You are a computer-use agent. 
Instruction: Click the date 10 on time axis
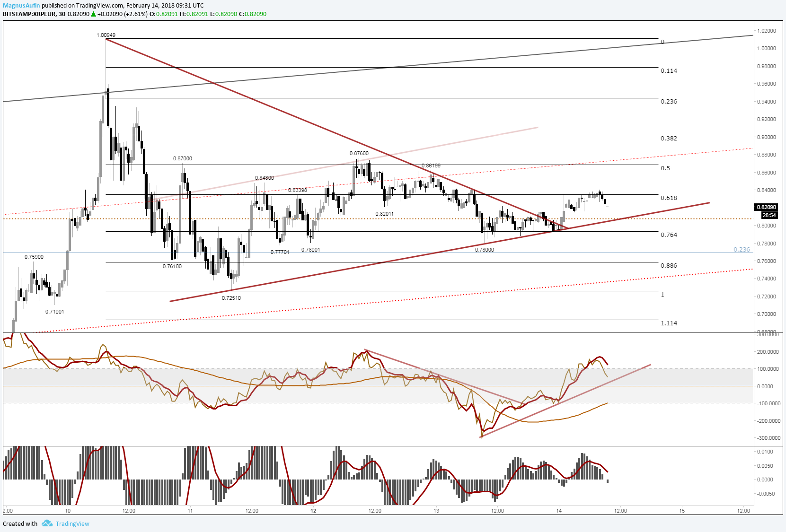(68, 511)
